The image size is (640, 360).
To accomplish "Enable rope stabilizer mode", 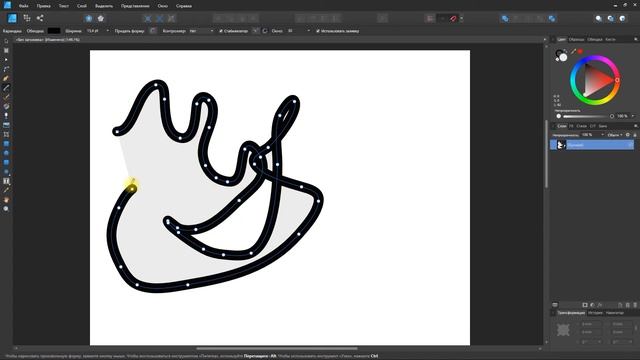I will pos(255,31).
